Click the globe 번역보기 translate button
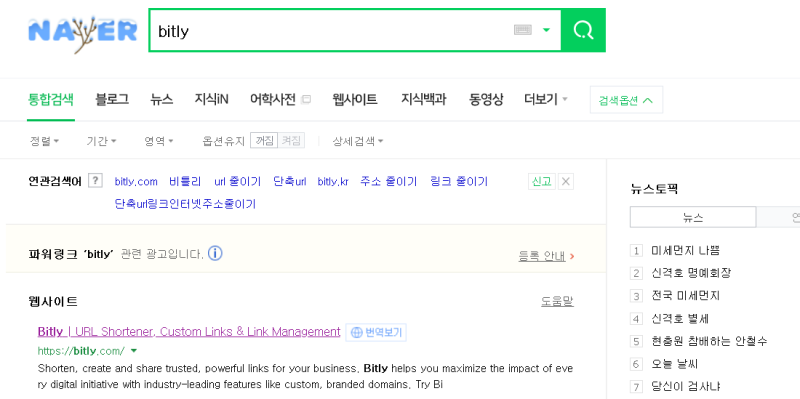800x399 pixels. point(376,333)
